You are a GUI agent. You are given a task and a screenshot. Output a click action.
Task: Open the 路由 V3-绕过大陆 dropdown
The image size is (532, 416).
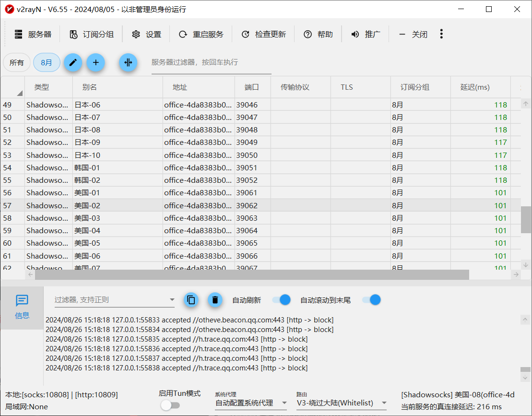pos(342,403)
